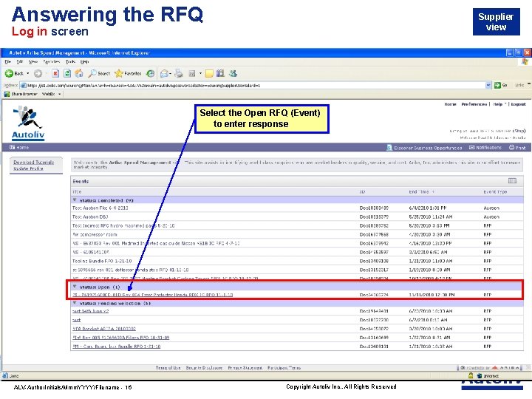
Task: Click the Events table options icon
Action: [x=512, y=181]
